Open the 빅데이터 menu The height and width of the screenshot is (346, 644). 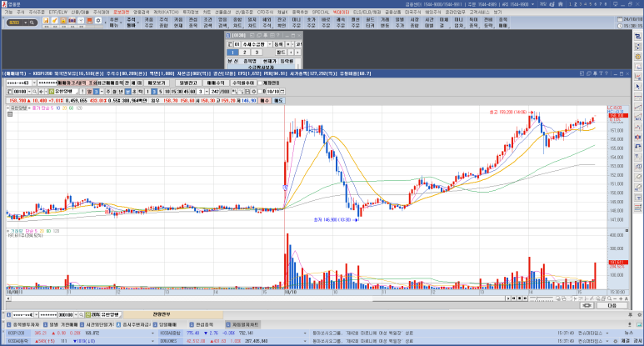341,13
